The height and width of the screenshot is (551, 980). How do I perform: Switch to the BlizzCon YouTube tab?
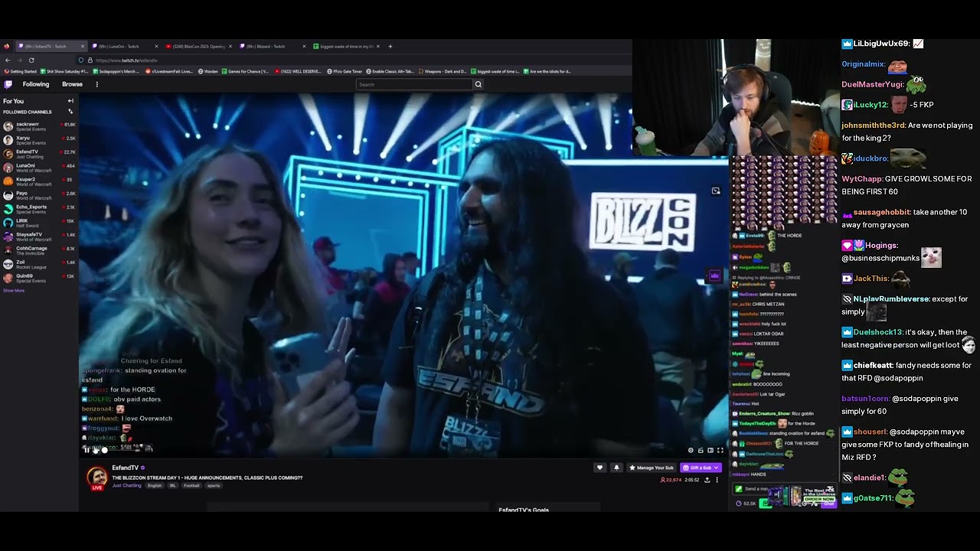click(x=198, y=46)
